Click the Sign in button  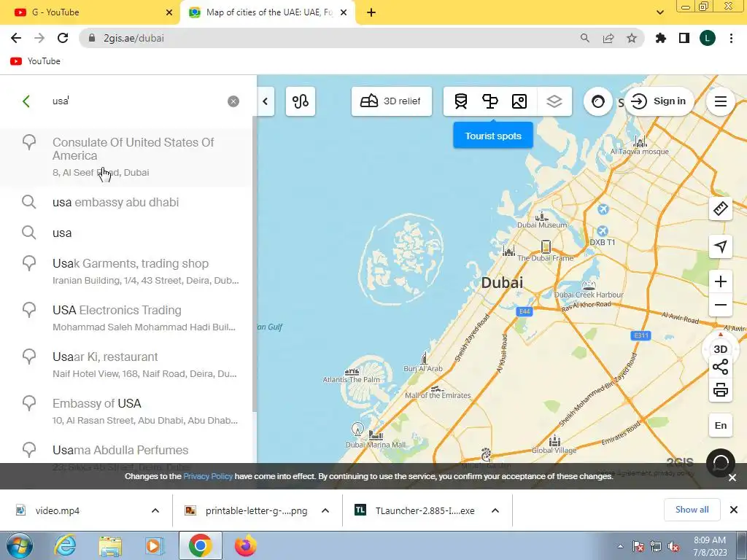click(659, 101)
